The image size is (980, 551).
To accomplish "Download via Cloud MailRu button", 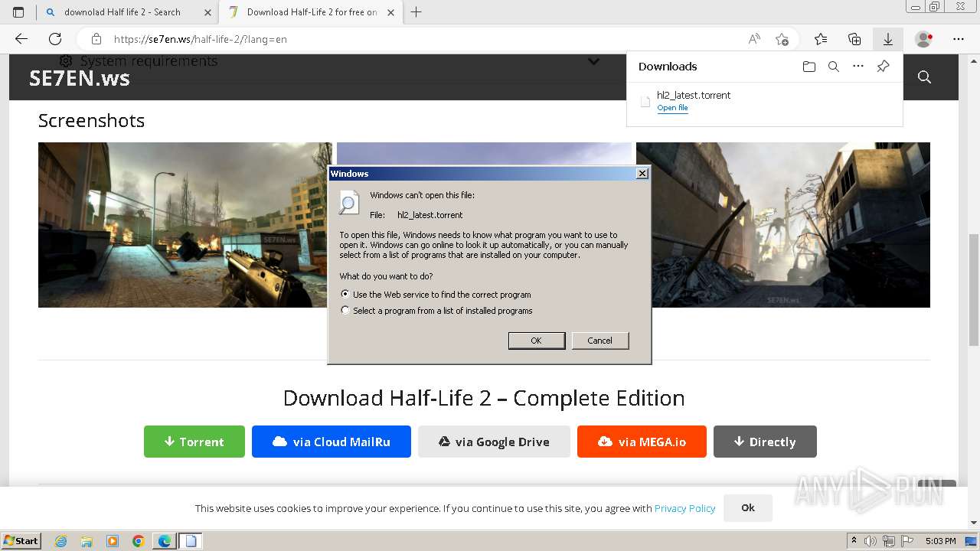I will tap(332, 442).
